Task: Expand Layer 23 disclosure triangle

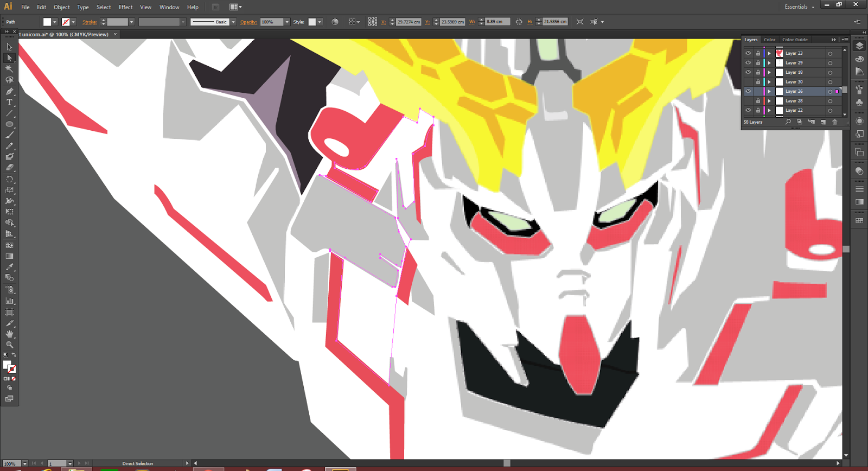Action: [x=769, y=53]
